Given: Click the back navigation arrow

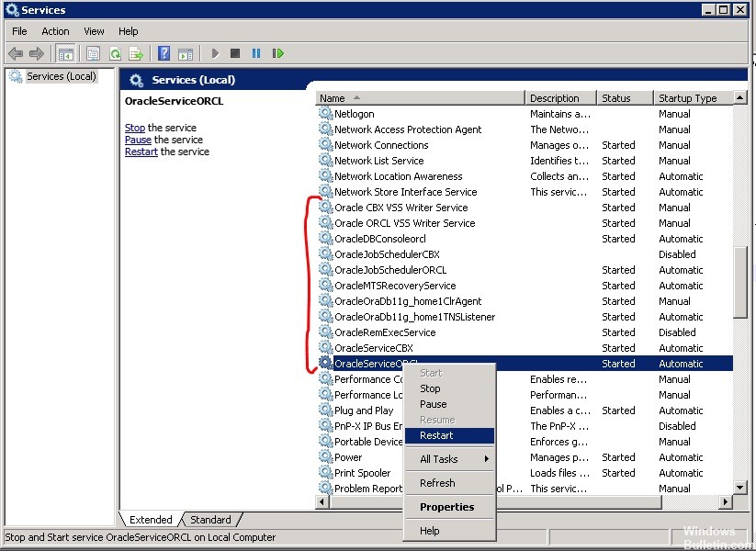Looking at the screenshot, I should (15, 53).
